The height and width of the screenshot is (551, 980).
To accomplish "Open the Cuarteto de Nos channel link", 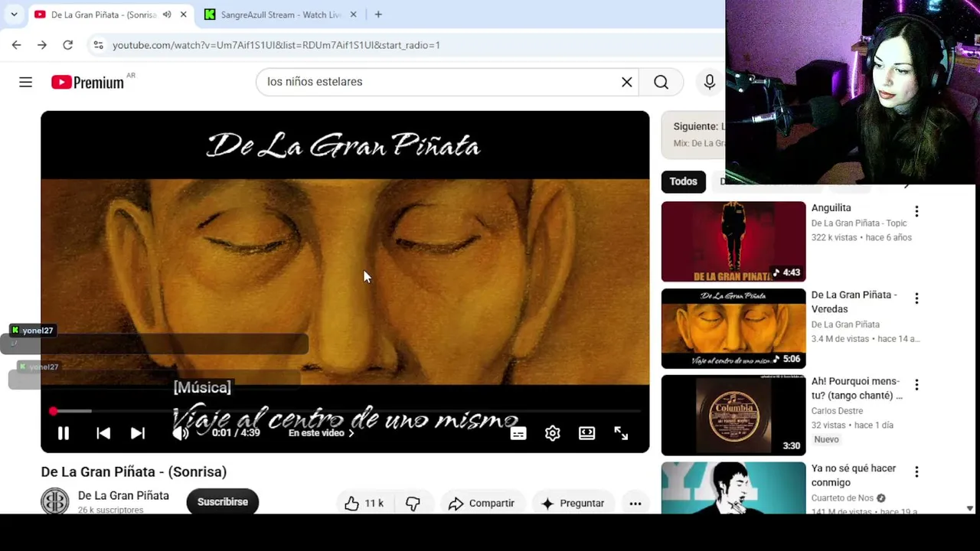I will tap(842, 498).
